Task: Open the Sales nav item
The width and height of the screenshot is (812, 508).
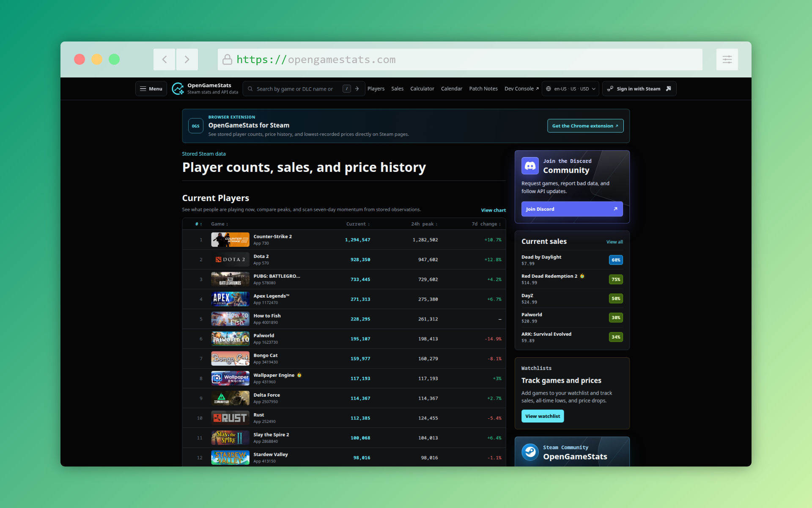Action: pos(397,89)
